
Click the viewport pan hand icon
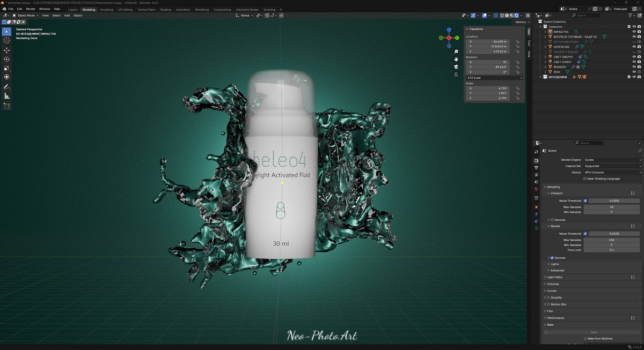click(456, 59)
